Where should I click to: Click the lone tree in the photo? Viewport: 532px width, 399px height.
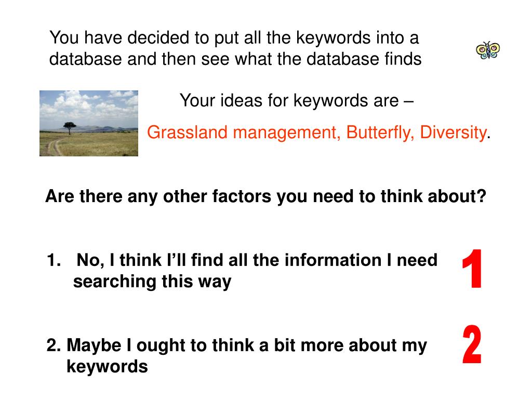point(70,128)
